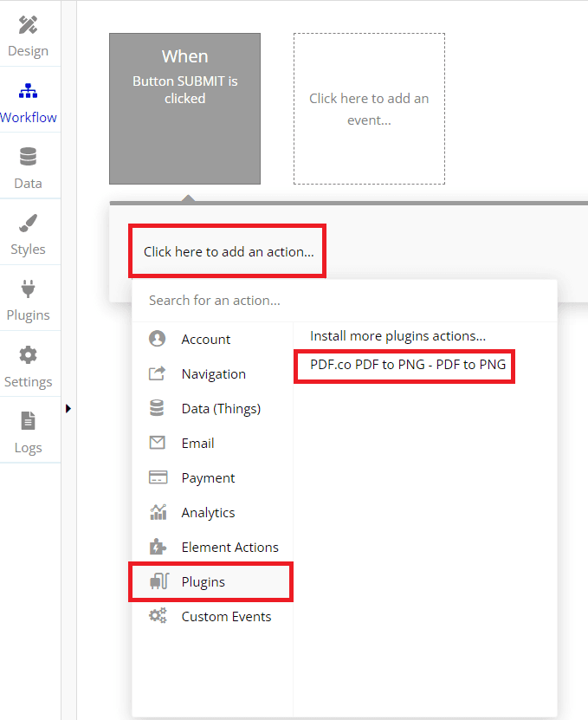588x720 pixels.
Task: Switch to the Logs tab label
Action: tap(28, 447)
